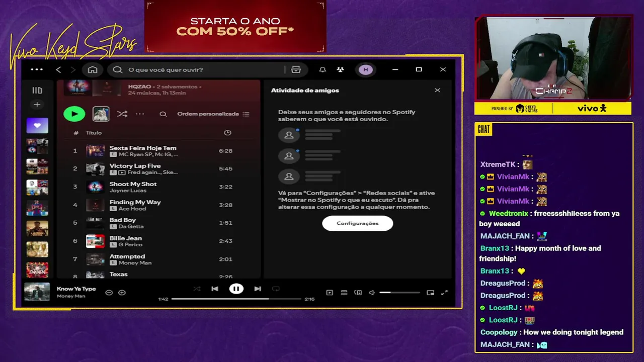Open artist link 'Ace Hood'

point(132,209)
